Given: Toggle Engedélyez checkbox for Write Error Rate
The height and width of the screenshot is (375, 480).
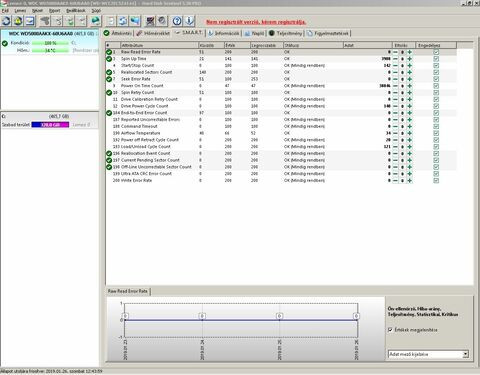Looking at the screenshot, I should point(436,180).
